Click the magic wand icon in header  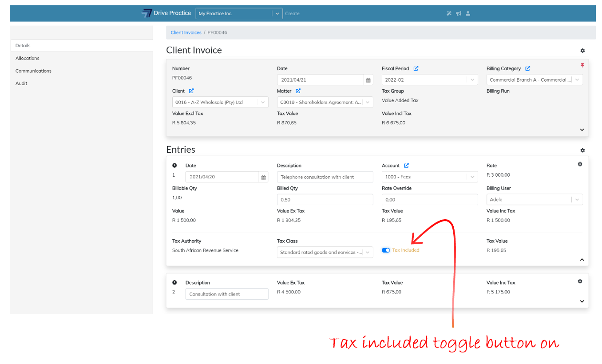coord(449,13)
